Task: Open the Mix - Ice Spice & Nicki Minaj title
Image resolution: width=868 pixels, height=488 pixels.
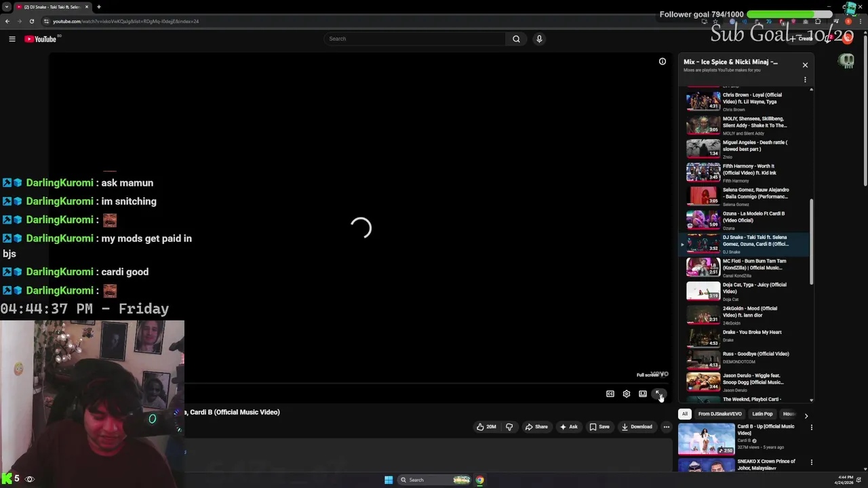Action: [x=730, y=62]
